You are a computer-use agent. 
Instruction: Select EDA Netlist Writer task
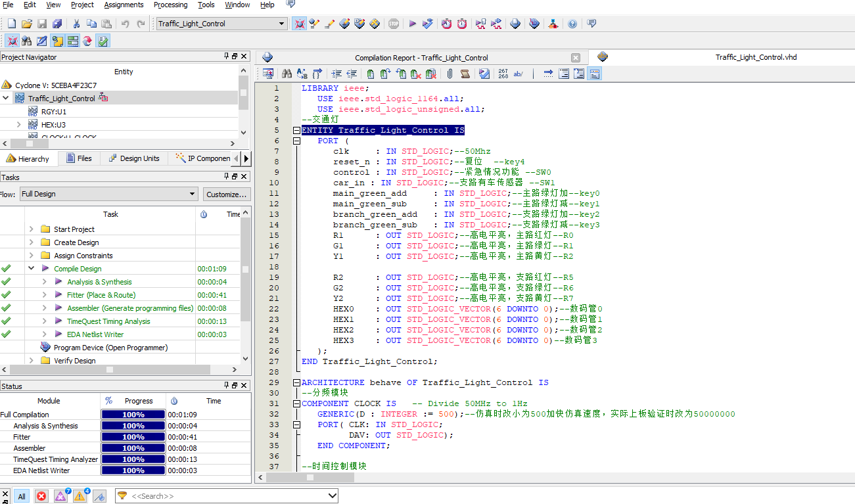(95, 334)
